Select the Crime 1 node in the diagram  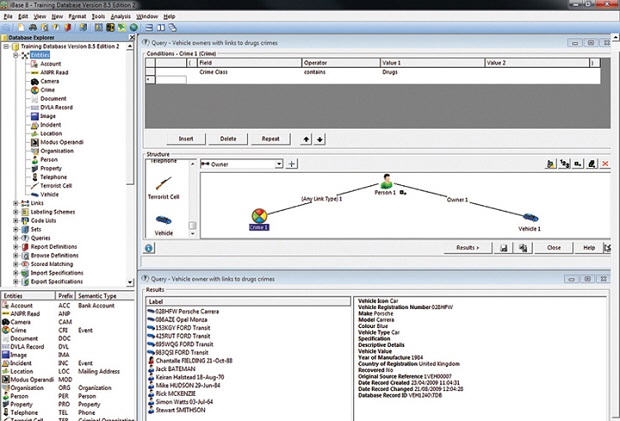point(259,219)
